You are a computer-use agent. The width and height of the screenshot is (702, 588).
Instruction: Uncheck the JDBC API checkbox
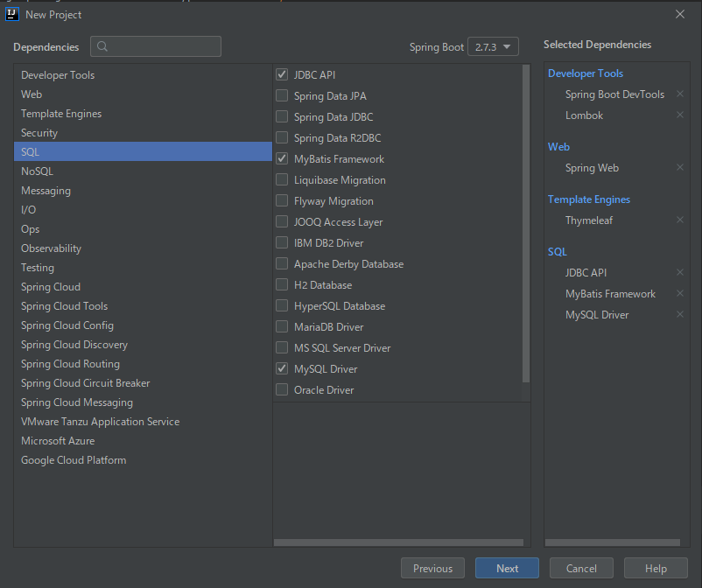282,74
